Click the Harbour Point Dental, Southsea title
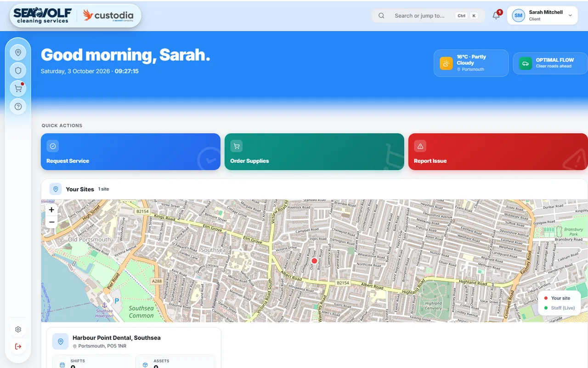 [117, 338]
